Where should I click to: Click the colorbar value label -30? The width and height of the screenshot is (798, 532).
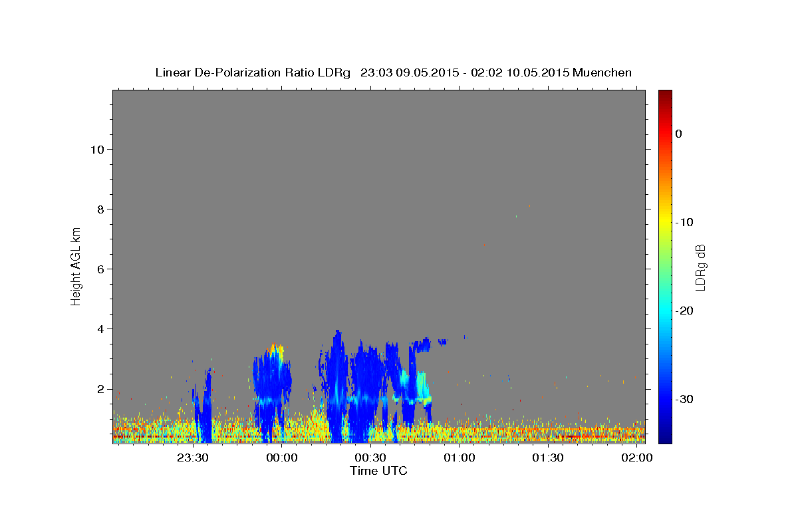point(683,399)
